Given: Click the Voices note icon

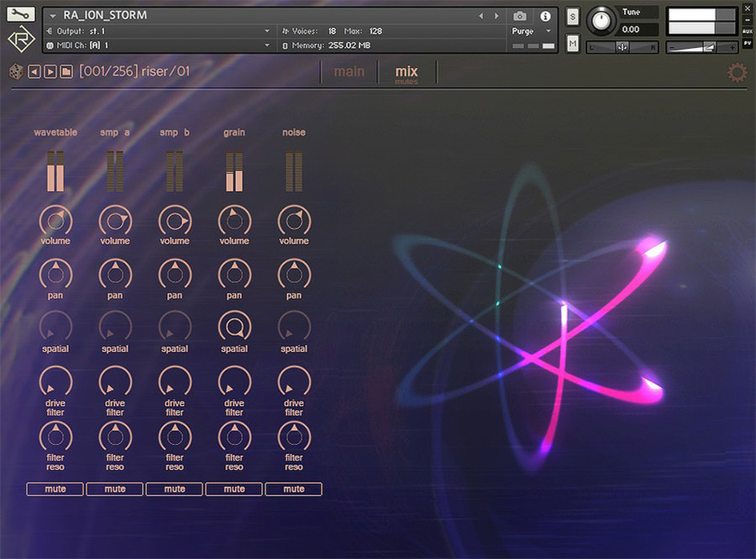Looking at the screenshot, I should coord(285,31).
